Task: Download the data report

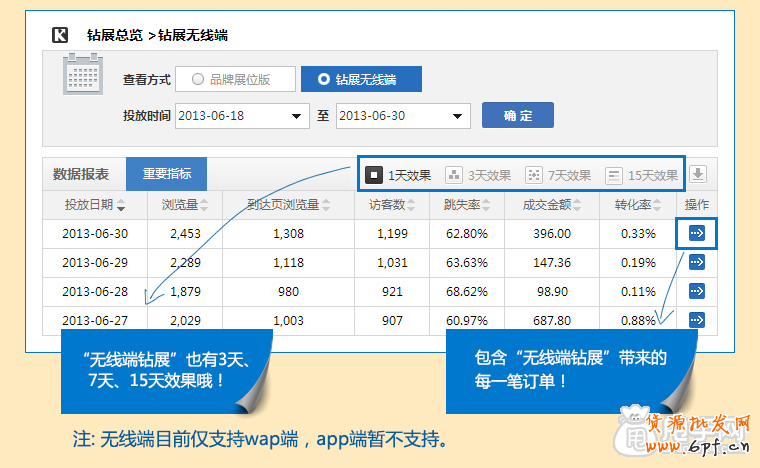Action: click(x=698, y=174)
